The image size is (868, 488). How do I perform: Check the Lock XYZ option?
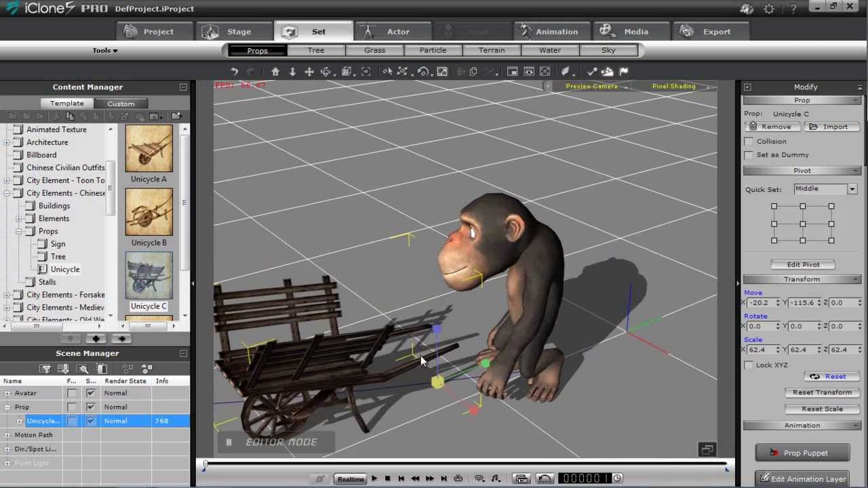tap(749, 365)
